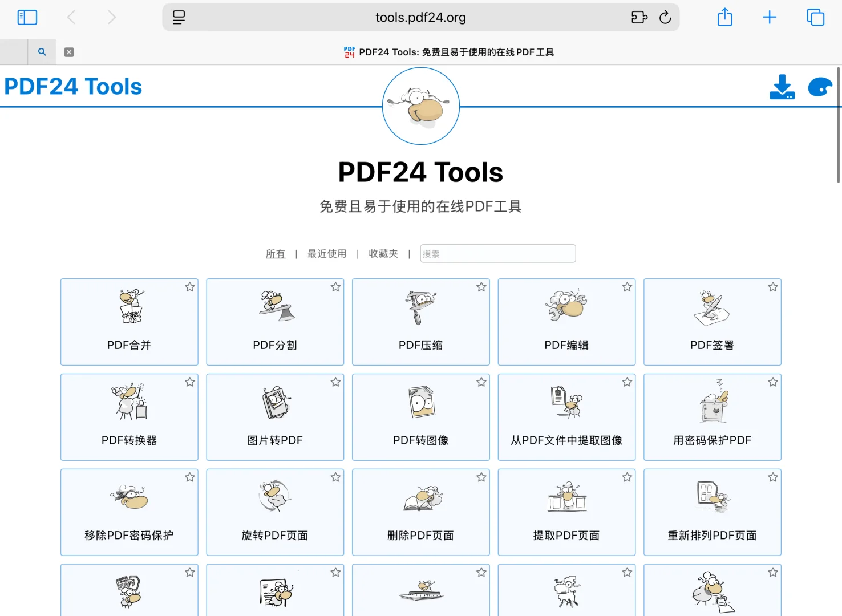The height and width of the screenshot is (616, 842).
Task: Open the PDF编辑 edit tool
Action: pos(566,322)
